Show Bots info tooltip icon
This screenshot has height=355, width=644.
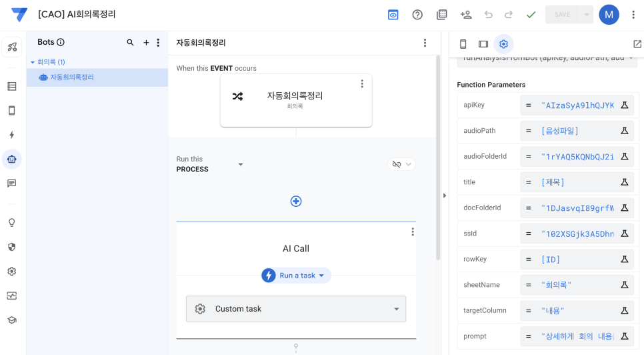(x=61, y=42)
